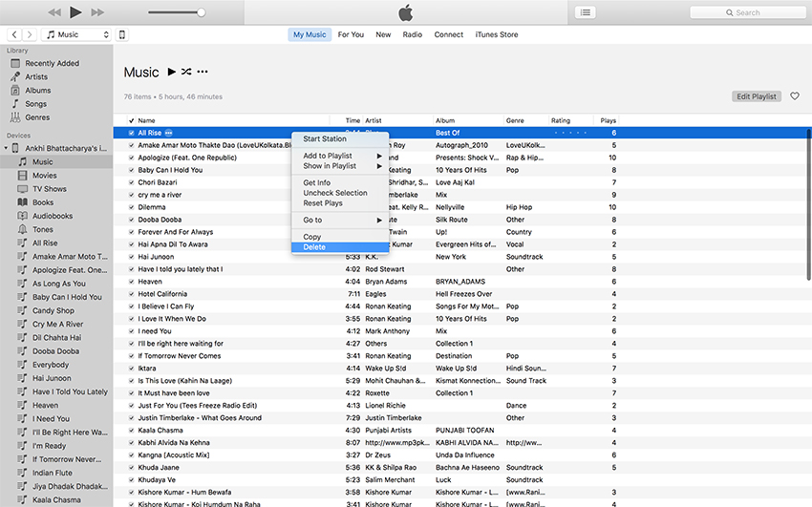Viewport: 812px width, 507px height.
Task: Click the Edit Playlist button
Action: click(x=757, y=96)
